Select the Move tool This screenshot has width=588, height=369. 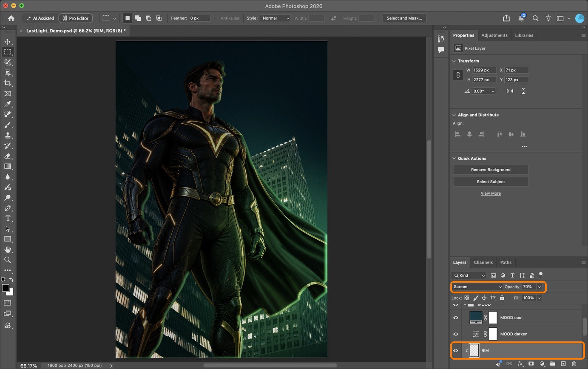pyautogui.click(x=8, y=42)
